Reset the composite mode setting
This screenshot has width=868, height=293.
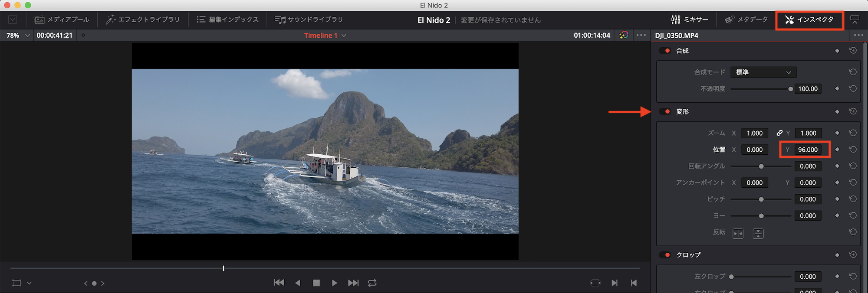[853, 72]
